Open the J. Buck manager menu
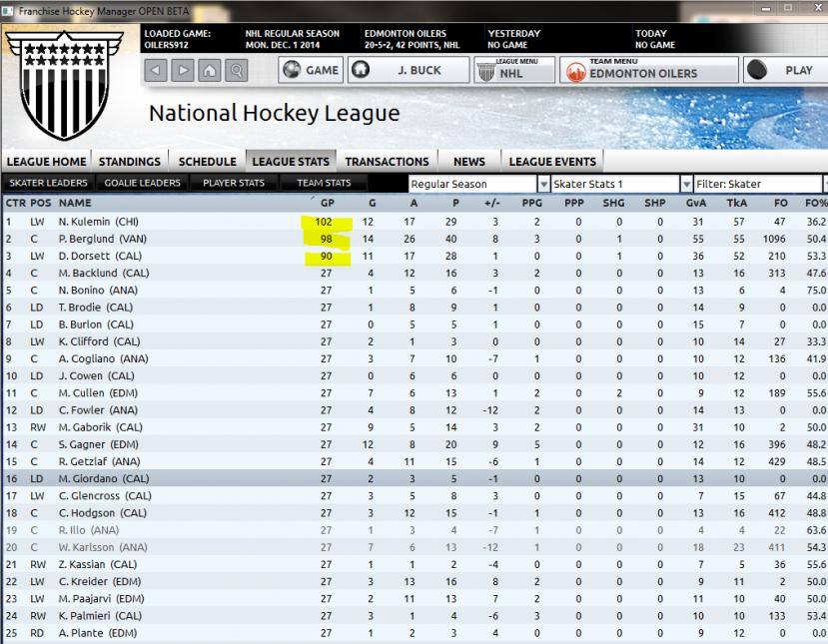Viewport: 828px width, 644px height. point(409,71)
